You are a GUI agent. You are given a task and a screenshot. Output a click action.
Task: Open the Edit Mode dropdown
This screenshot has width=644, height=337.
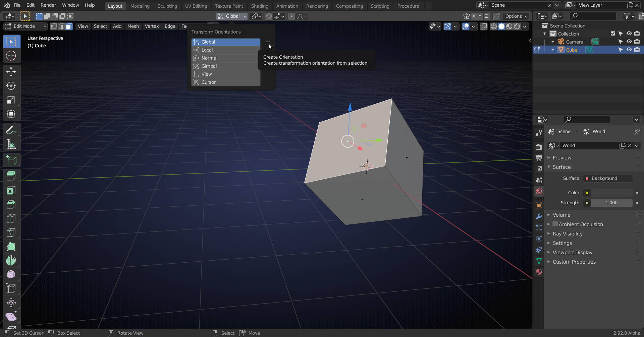click(x=25, y=26)
